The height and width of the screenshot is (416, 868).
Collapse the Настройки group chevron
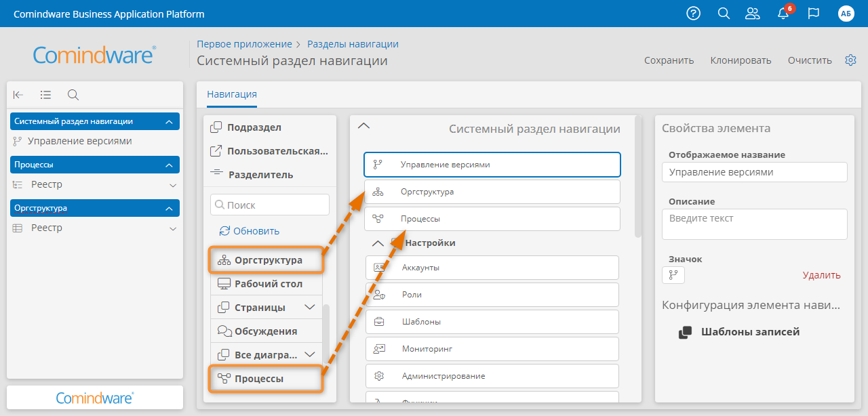pos(378,243)
